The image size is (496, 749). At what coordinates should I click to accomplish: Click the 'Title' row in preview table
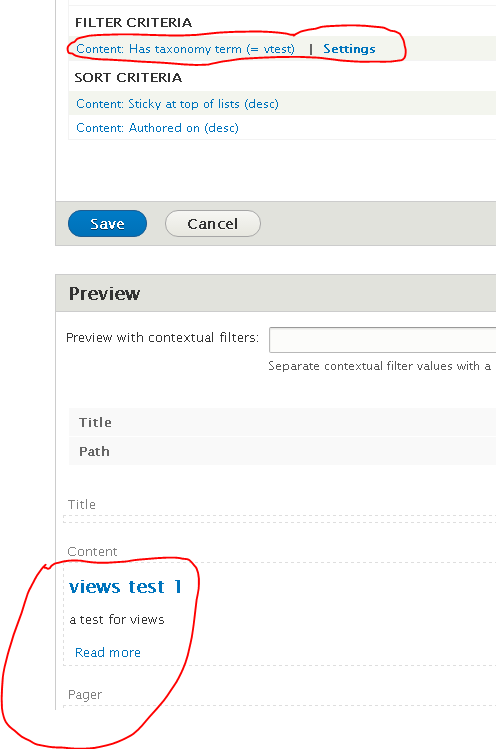tap(282, 422)
